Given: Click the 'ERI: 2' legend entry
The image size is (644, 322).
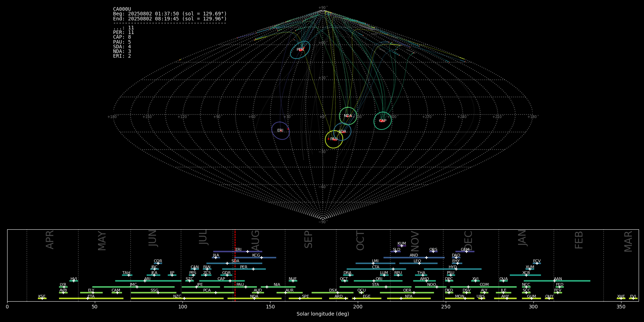Looking at the screenshot, I should click(x=122, y=56).
